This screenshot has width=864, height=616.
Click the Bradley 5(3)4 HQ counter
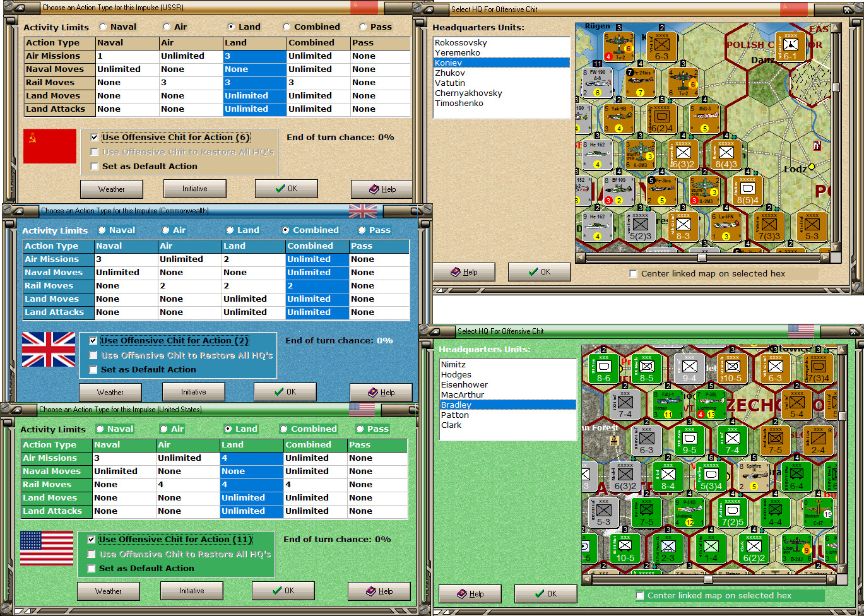[x=710, y=477]
